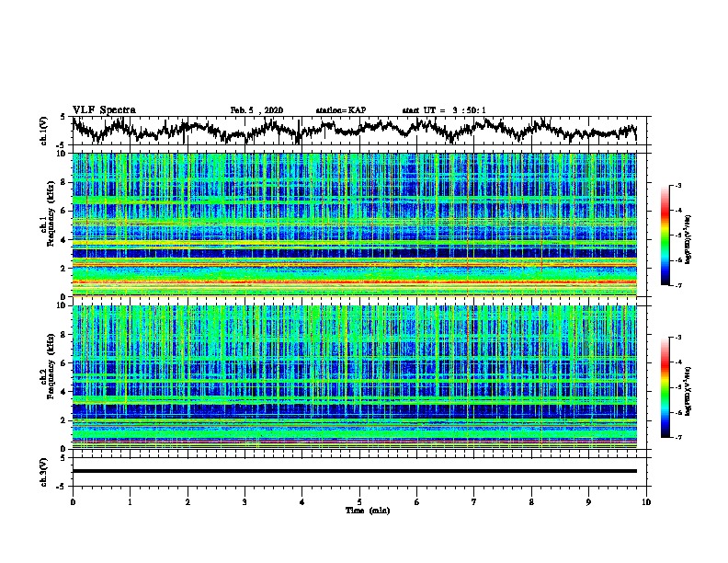Screen dimensions: 728x563
Task: Click the "1" tick on the time axis
Action: [x=130, y=502]
